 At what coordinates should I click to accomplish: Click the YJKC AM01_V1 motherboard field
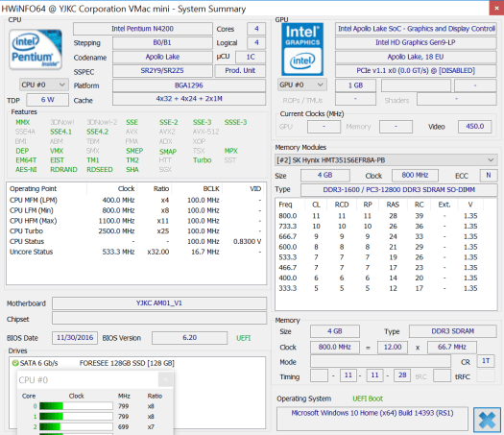click(159, 303)
